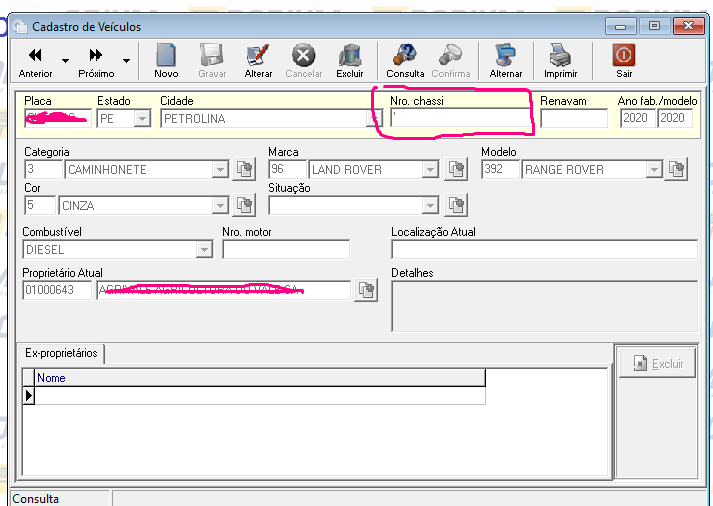This screenshot has height=506, width=713.
Task: Click the Localização Atual input field
Action: [544, 250]
